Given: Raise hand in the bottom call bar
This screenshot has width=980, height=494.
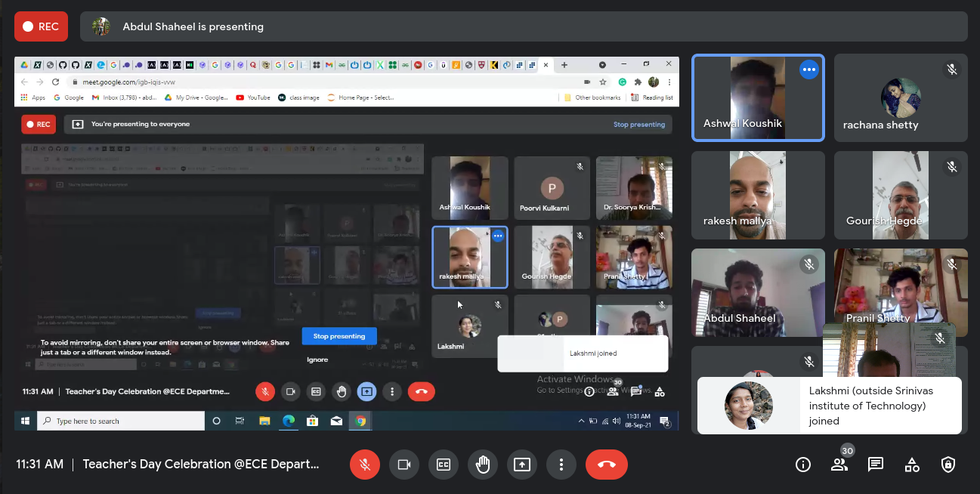Looking at the screenshot, I should point(483,465).
